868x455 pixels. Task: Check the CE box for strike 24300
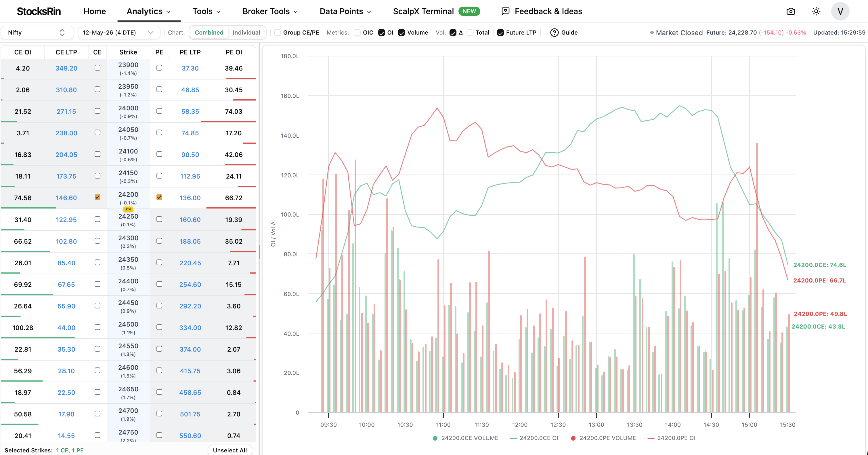pyautogui.click(x=97, y=241)
